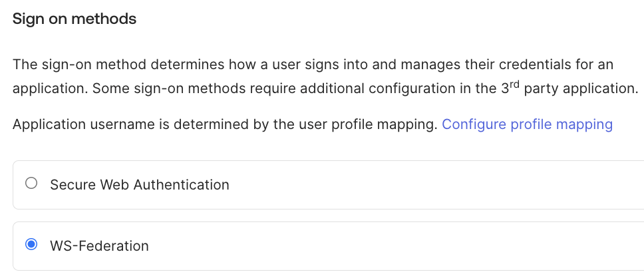Click blank area of WS-Federation option row
The image size is (644, 280).
pyautogui.click(x=399, y=246)
